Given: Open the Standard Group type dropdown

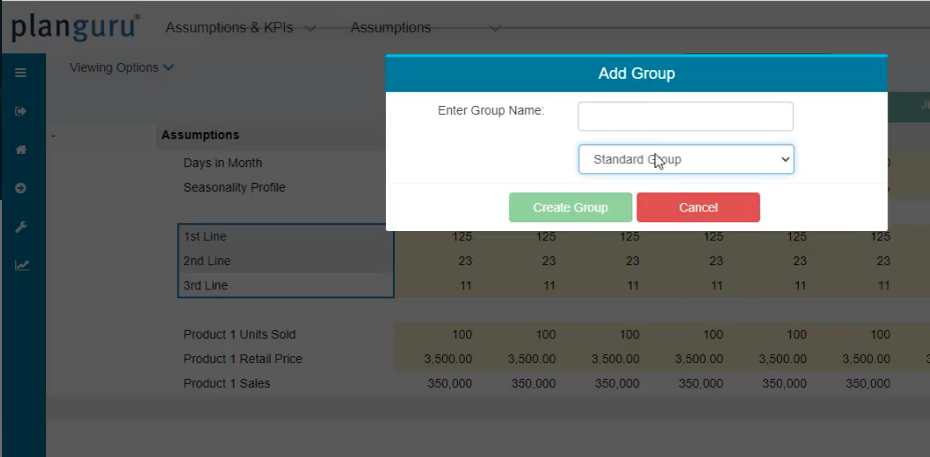Looking at the screenshot, I should pyautogui.click(x=686, y=159).
